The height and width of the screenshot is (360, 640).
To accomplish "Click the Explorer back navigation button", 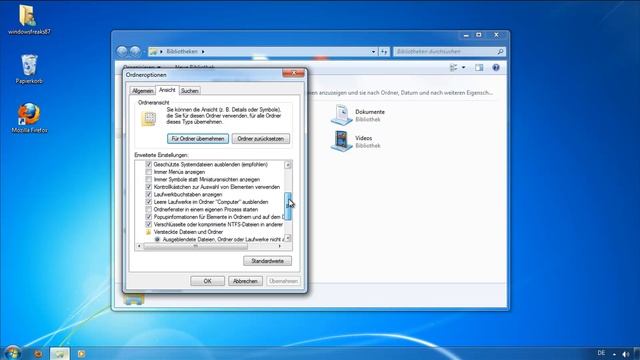I will [x=122, y=51].
